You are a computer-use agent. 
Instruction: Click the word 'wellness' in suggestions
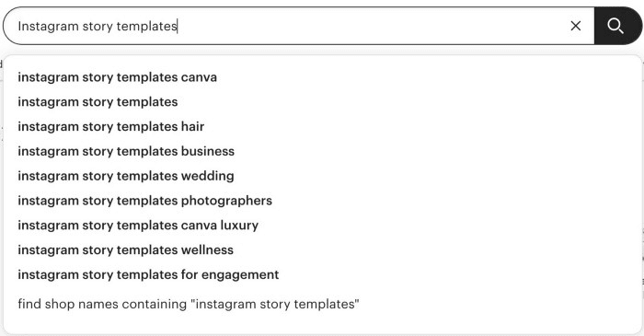(207, 249)
